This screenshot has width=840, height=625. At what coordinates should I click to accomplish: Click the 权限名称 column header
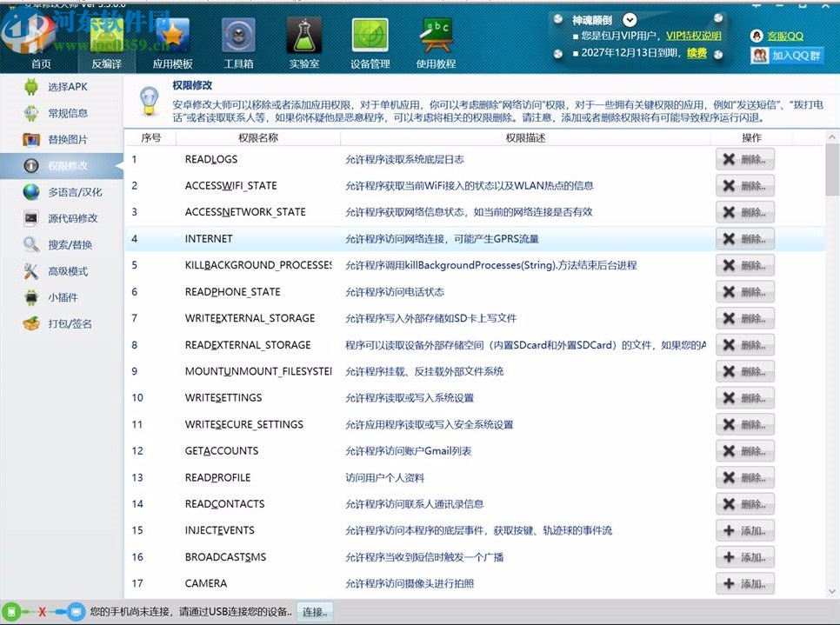click(257, 137)
